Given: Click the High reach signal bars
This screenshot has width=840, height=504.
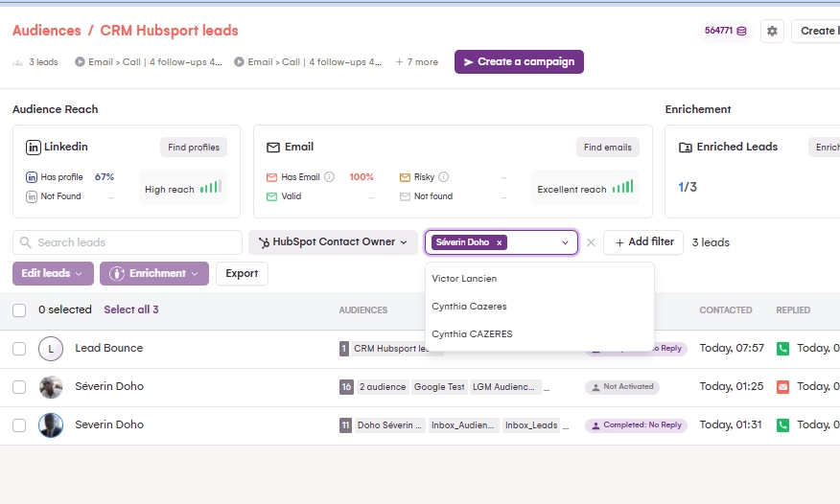Looking at the screenshot, I should point(211,187).
